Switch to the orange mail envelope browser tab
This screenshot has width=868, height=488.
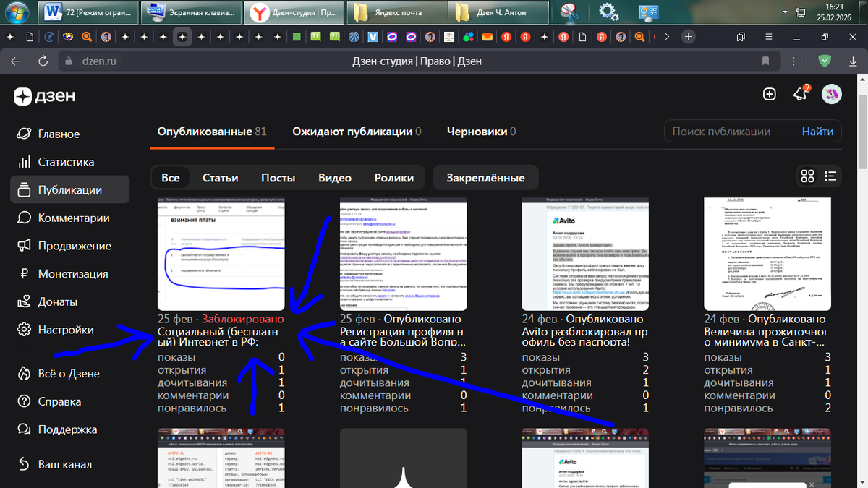[x=488, y=36]
